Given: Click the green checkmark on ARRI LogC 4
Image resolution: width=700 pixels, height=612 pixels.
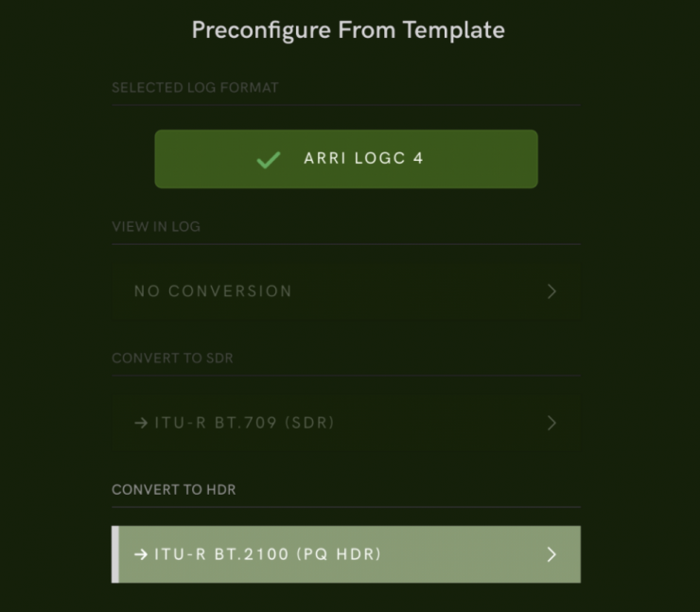Looking at the screenshot, I should point(269,160).
